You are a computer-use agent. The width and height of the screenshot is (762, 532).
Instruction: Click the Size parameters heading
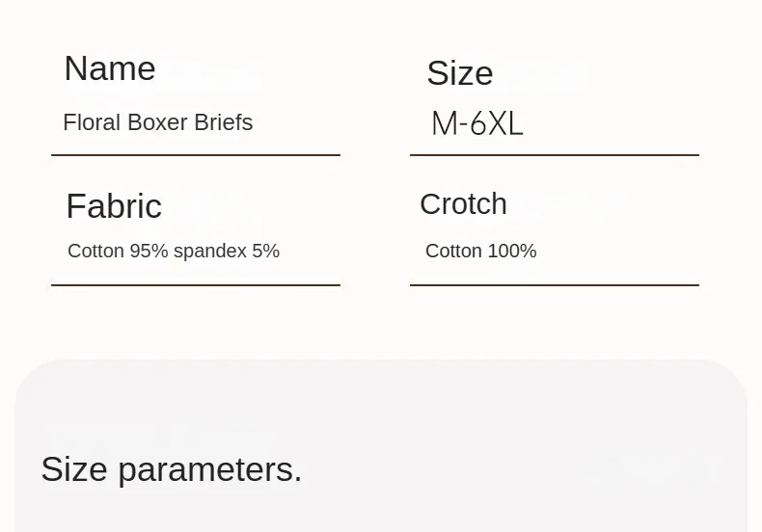point(171,469)
